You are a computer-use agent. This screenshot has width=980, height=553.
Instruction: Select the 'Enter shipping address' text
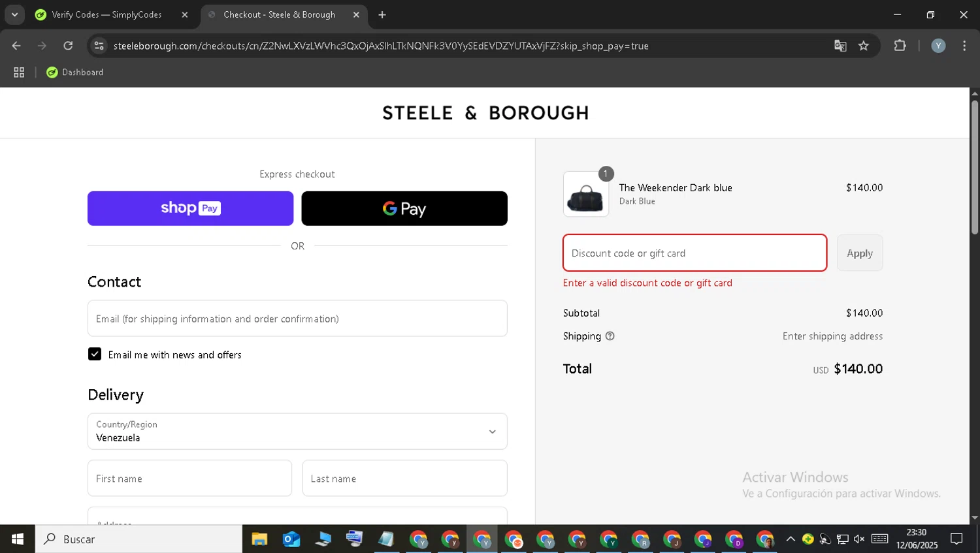click(832, 336)
